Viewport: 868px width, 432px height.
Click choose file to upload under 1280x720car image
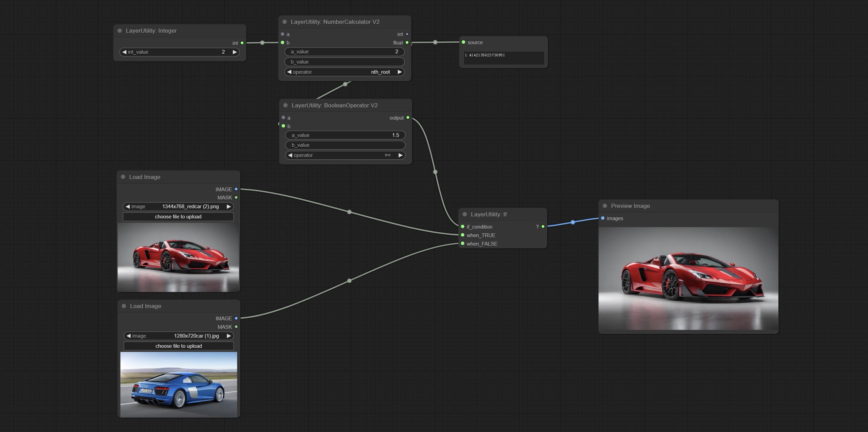179,346
